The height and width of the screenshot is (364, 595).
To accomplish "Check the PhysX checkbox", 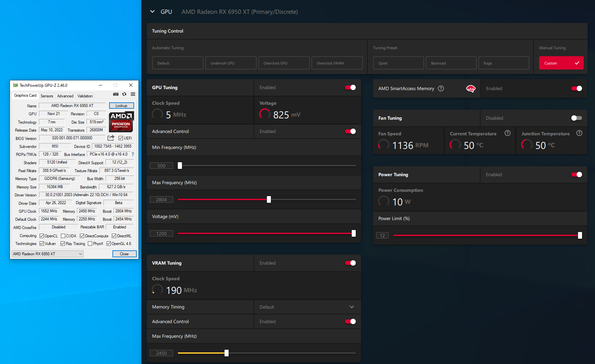I will pos(90,244).
